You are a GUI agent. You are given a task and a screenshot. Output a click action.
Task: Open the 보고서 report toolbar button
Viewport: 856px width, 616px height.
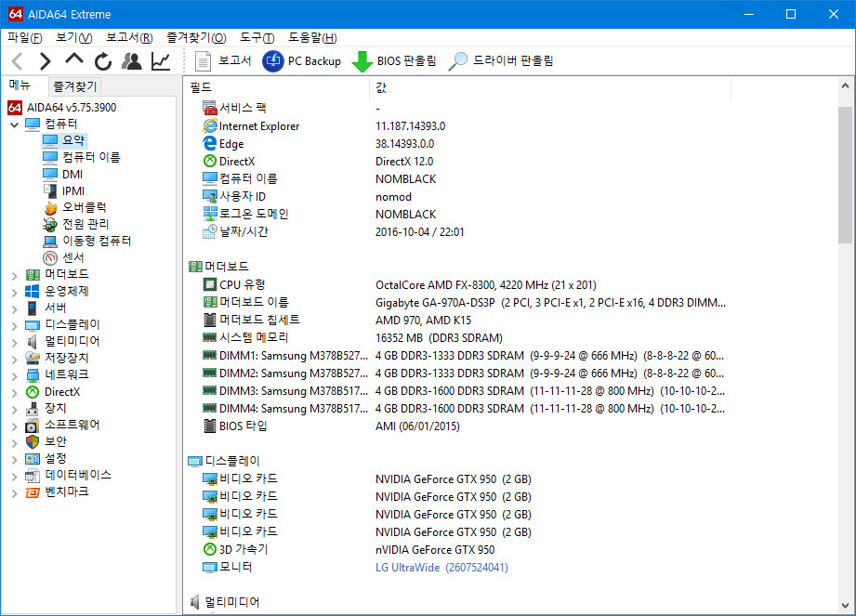click(x=223, y=61)
